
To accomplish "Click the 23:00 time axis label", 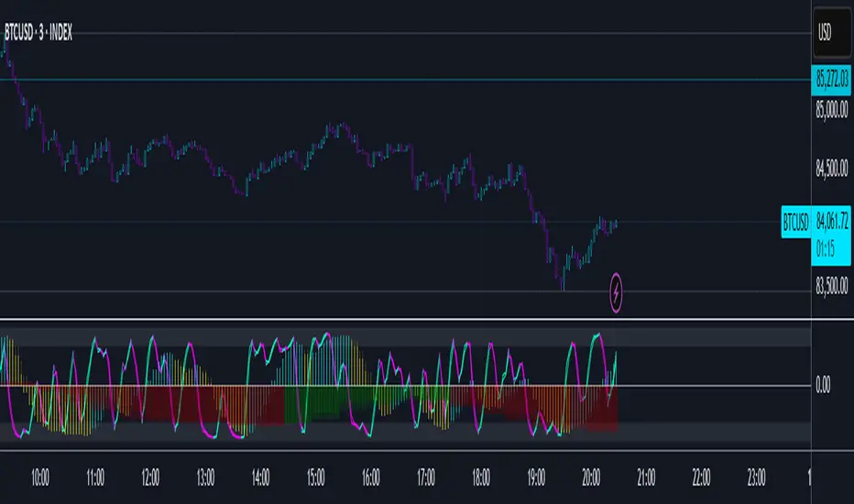I will pyautogui.click(x=756, y=477).
